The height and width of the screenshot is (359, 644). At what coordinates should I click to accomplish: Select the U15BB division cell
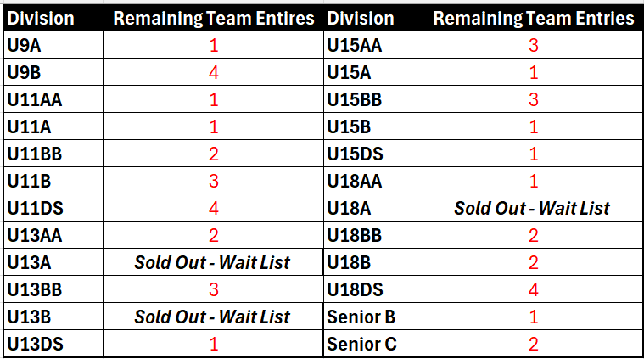pos(373,100)
